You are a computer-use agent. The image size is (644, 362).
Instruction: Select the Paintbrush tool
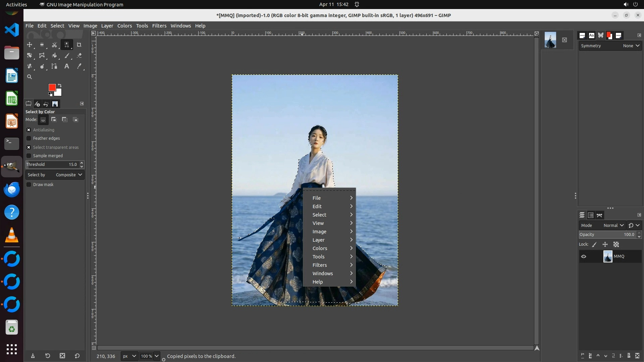tap(67, 56)
